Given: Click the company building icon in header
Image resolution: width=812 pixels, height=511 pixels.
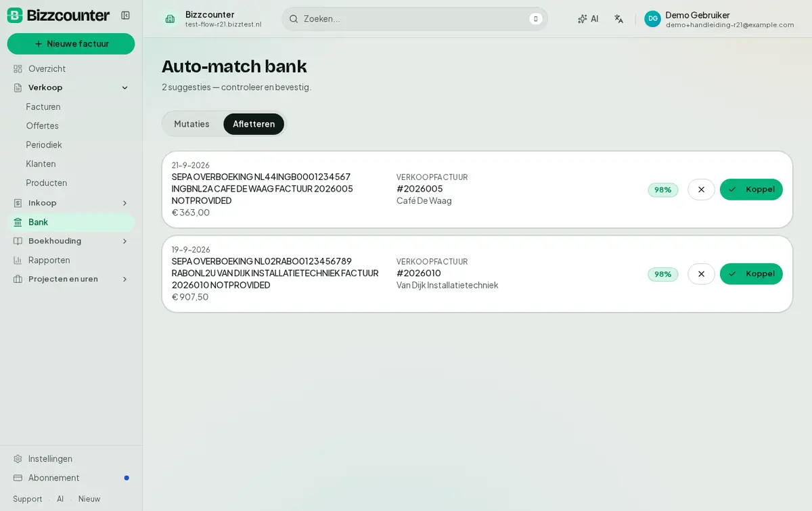Looking at the screenshot, I should tap(170, 19).
